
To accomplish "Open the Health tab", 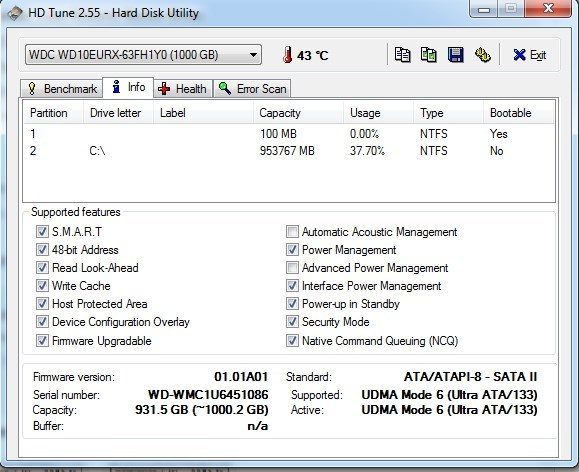I will click(182, 89).
